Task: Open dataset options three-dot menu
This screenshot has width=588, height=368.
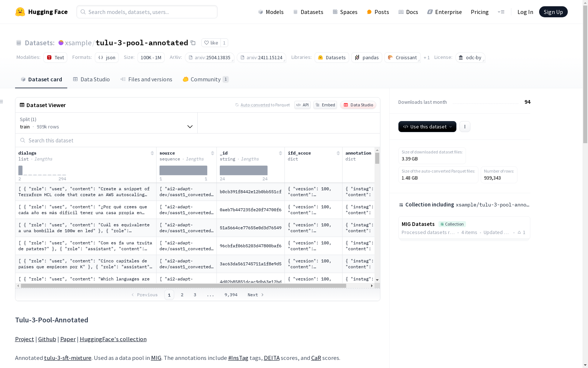Action: coord(465,127)
